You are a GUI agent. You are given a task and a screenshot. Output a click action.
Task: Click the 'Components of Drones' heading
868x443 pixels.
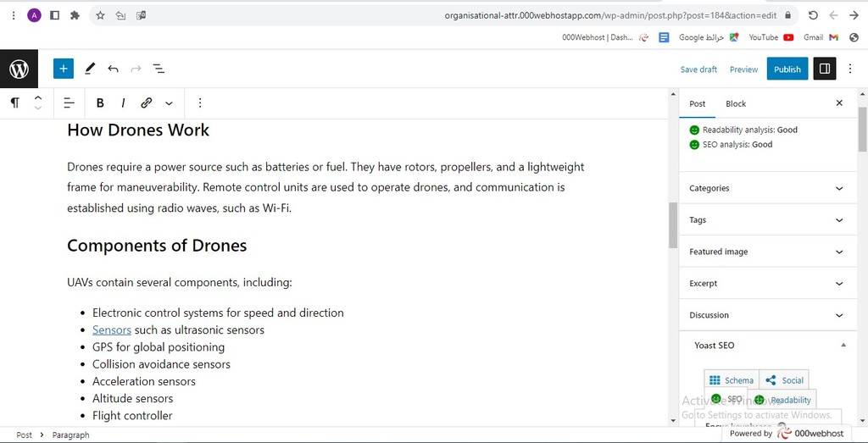click(157, 246)
